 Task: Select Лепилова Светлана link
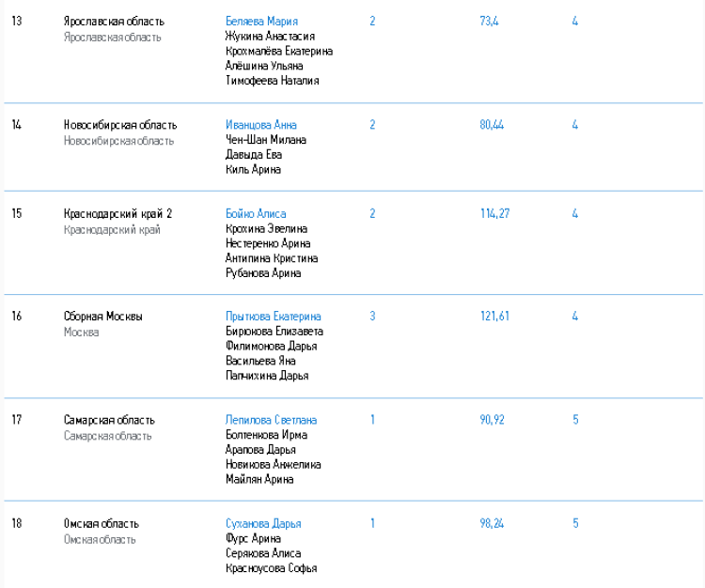click(x=271, y=420)
